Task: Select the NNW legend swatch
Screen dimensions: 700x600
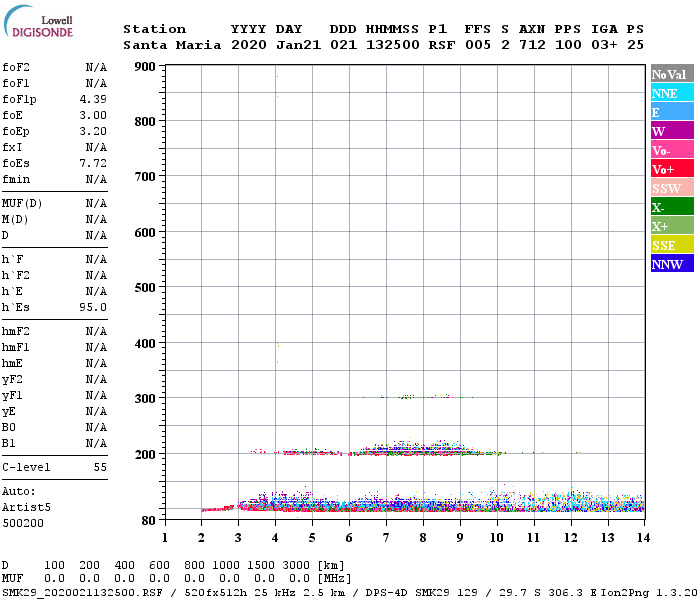Action: (672, 263)
